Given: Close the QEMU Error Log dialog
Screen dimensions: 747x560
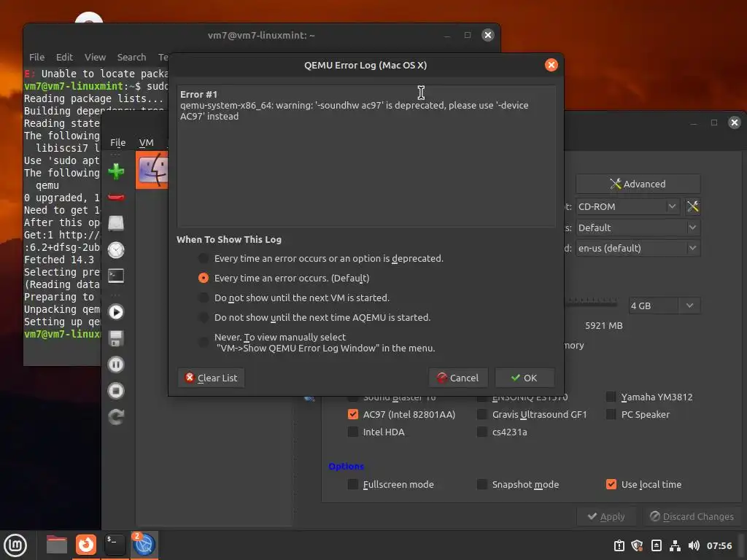Looking at the screenshot, I should [551, 65].
